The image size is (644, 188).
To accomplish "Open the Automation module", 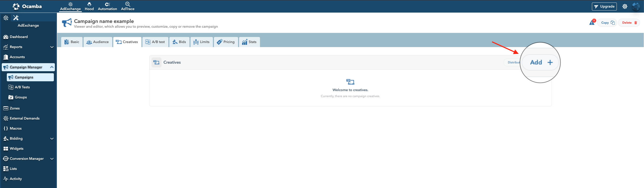I will (x=107, y=6).
